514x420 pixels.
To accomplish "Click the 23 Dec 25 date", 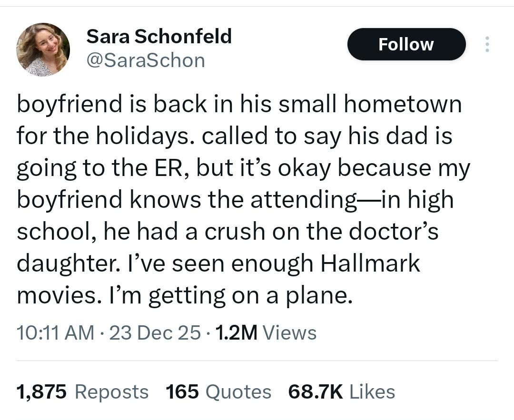I will pyautogui.click(x=155, y=332).
